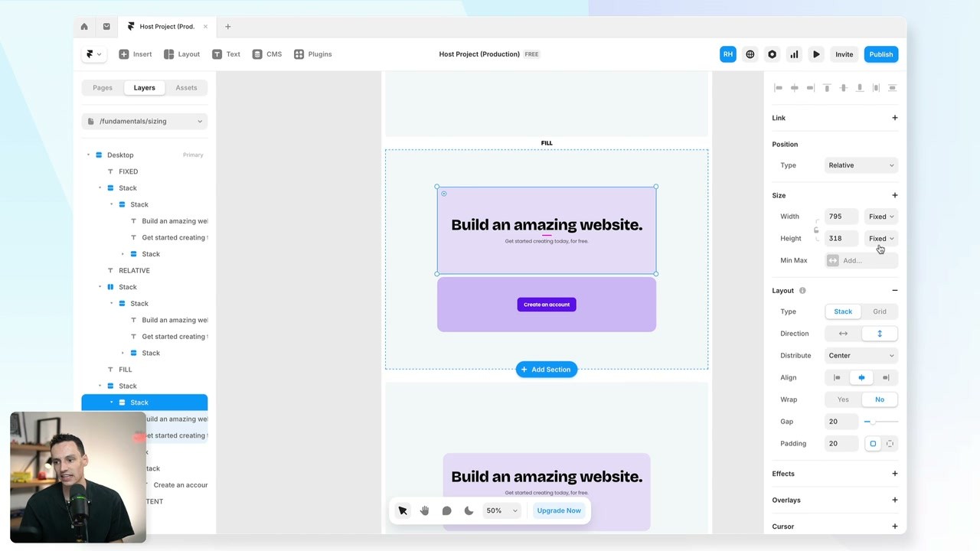
Task: Open the Position Type Relative dropdown
Action: click(861, 165)
